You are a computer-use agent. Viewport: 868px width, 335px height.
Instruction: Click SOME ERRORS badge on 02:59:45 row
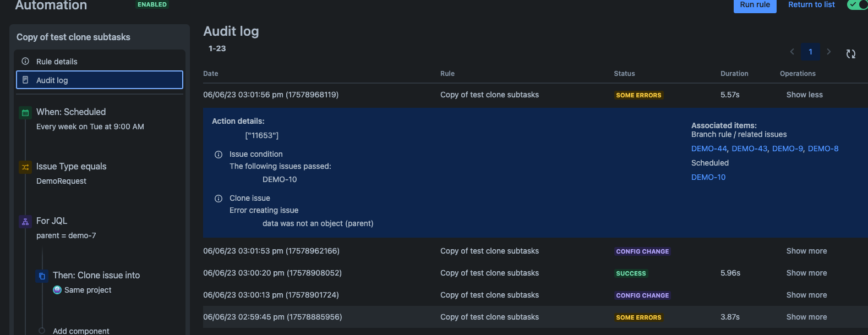coord(638,317)
